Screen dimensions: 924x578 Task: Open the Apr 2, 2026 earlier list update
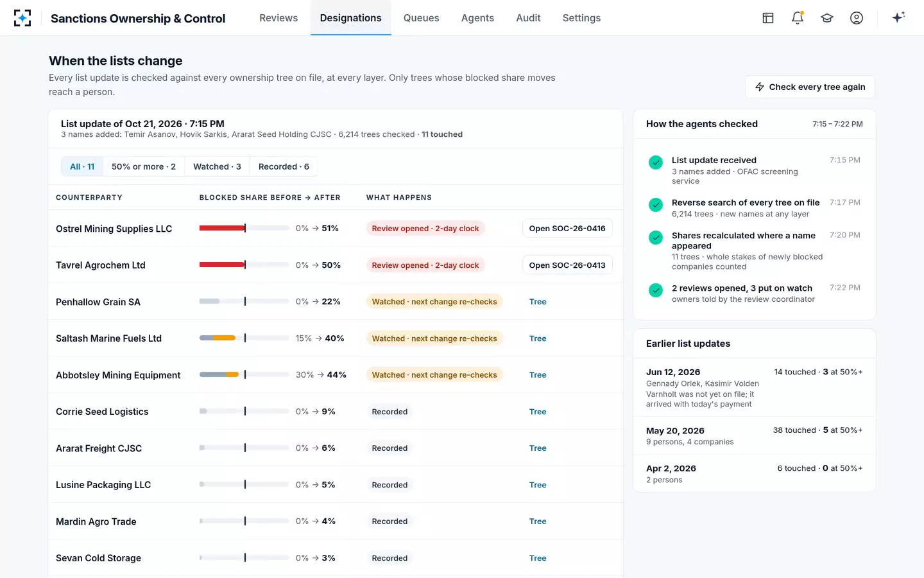tap(755, 474)
